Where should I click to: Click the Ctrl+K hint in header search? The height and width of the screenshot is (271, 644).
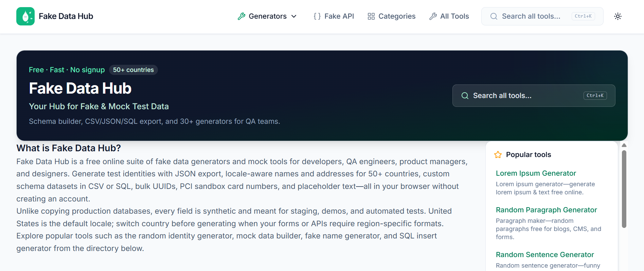583,16
